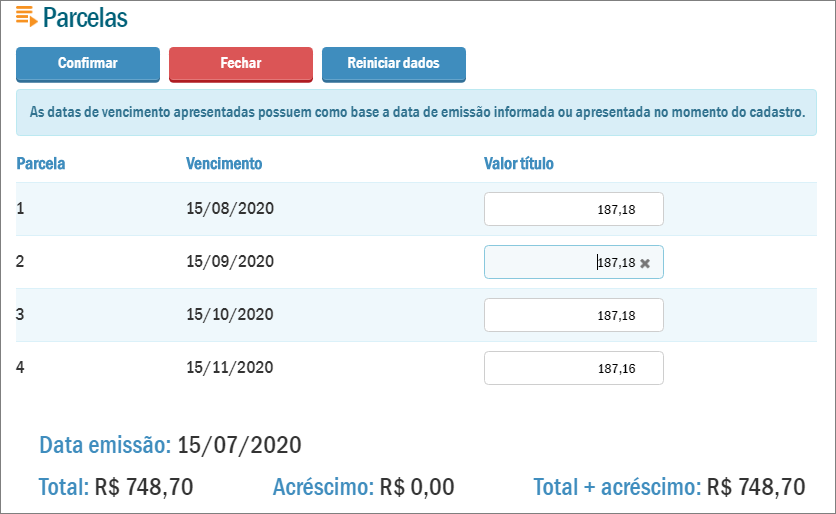Select the due date 15/08/2020
The height and width of the screenshot is (514, 836).
230,209
